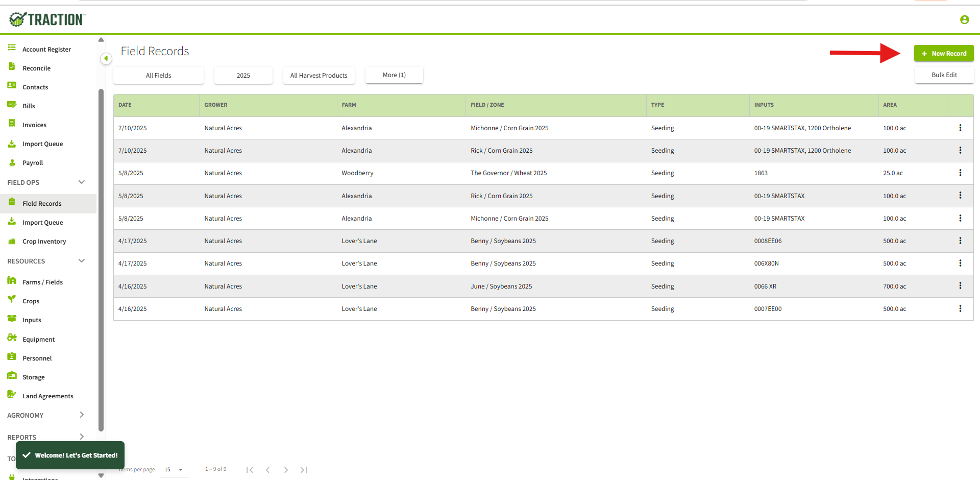Expand the AGRONOMY section
This screenshot has height=480, width=980.
tap(81, 415)
